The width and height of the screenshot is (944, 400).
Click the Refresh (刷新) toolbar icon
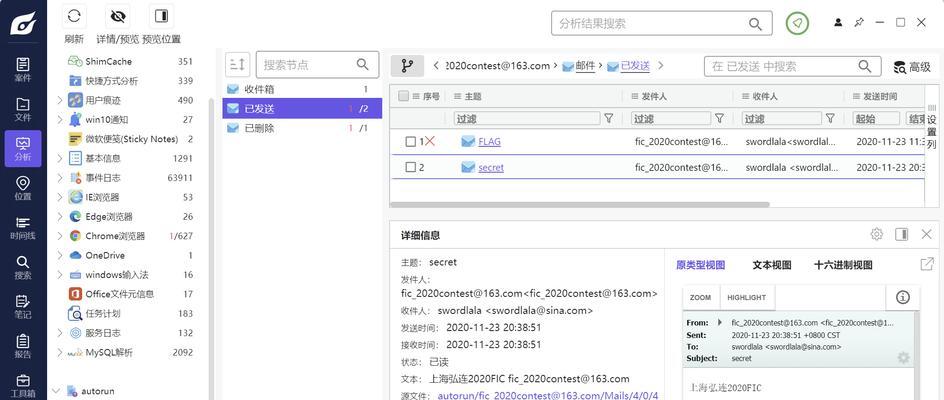click(x=74, y=17)
